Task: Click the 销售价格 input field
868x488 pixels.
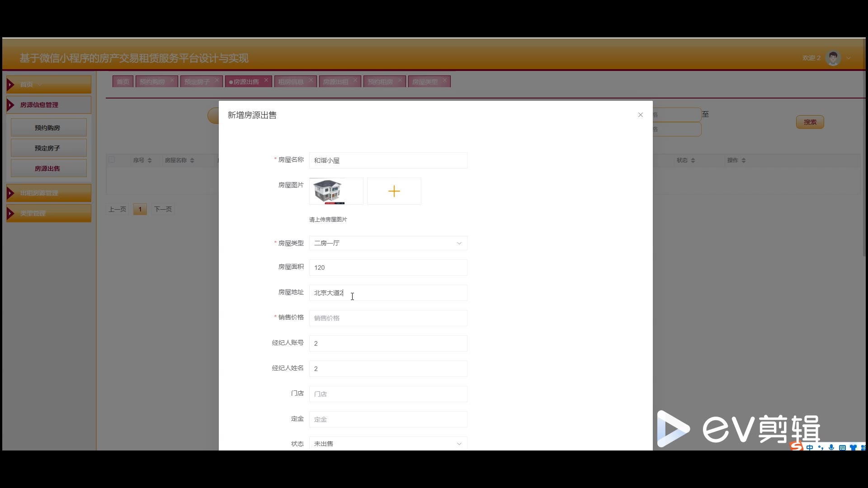Action: click(x=388, y=318)
